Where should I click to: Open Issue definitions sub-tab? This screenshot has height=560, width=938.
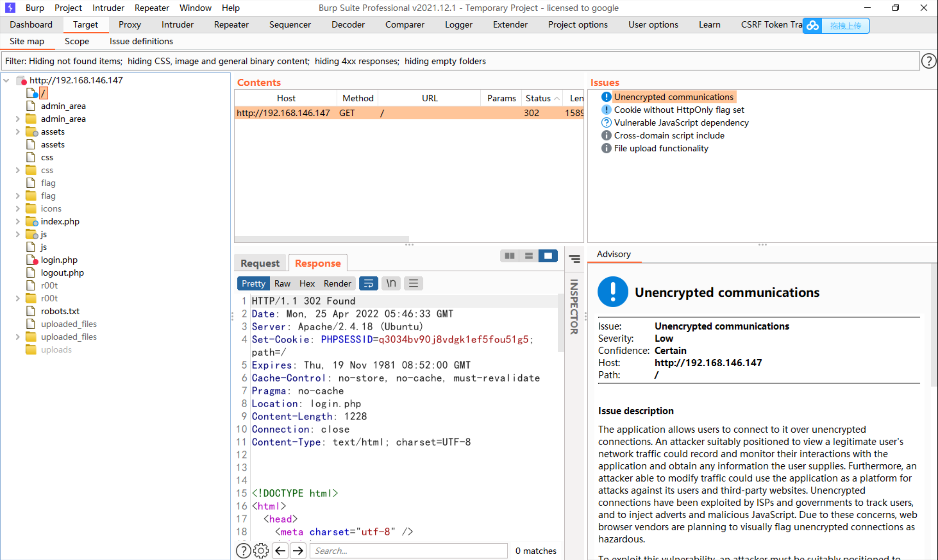[141, 41]
